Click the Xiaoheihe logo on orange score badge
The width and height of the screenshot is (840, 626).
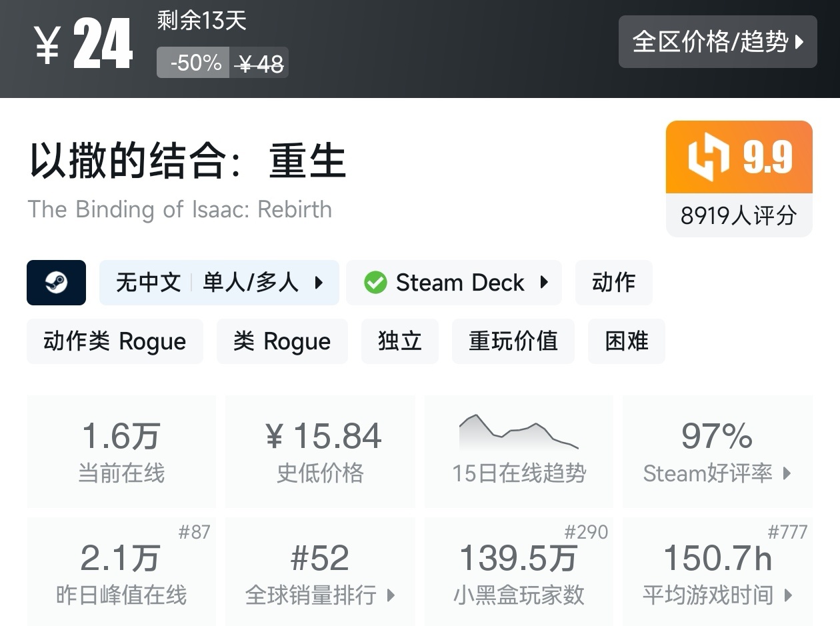click(x=709, y=157)
